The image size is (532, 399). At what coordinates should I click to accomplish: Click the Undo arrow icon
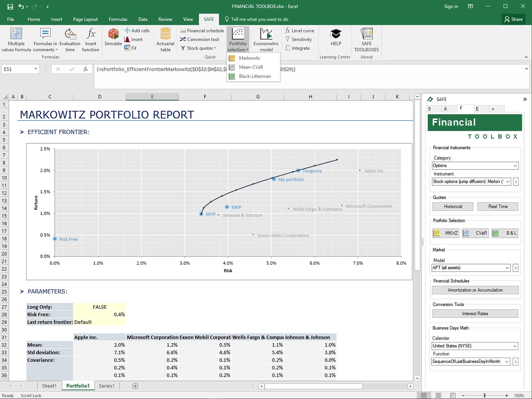21,6
